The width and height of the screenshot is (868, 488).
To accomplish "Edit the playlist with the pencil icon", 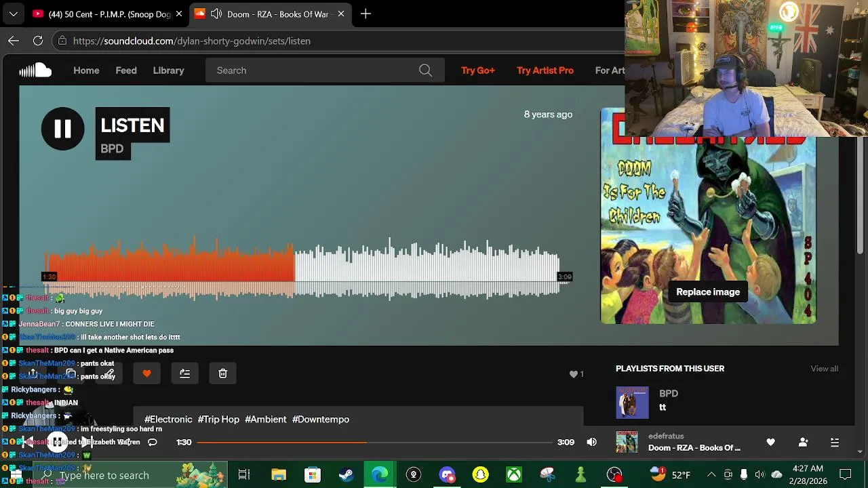I will pos(108,373).
